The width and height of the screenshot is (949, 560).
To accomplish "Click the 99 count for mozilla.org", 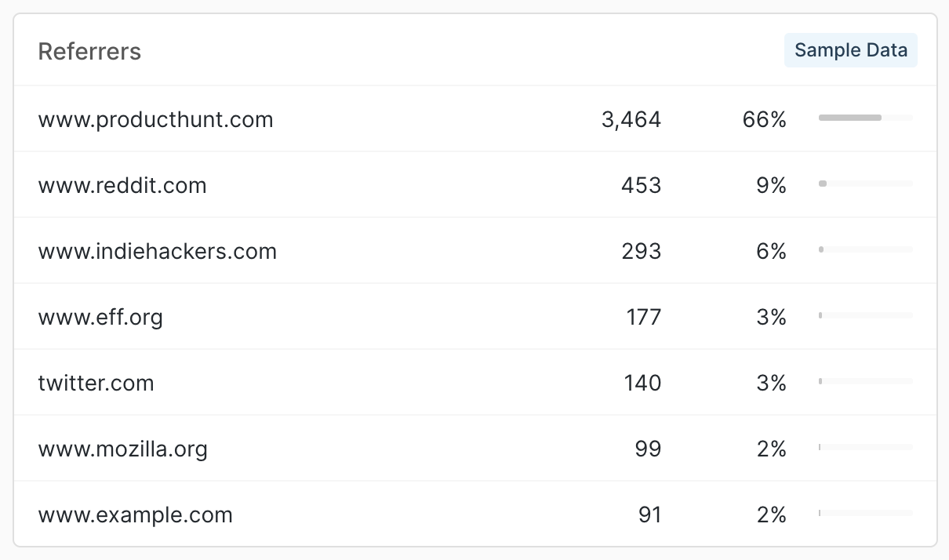I will click(648, 449).
